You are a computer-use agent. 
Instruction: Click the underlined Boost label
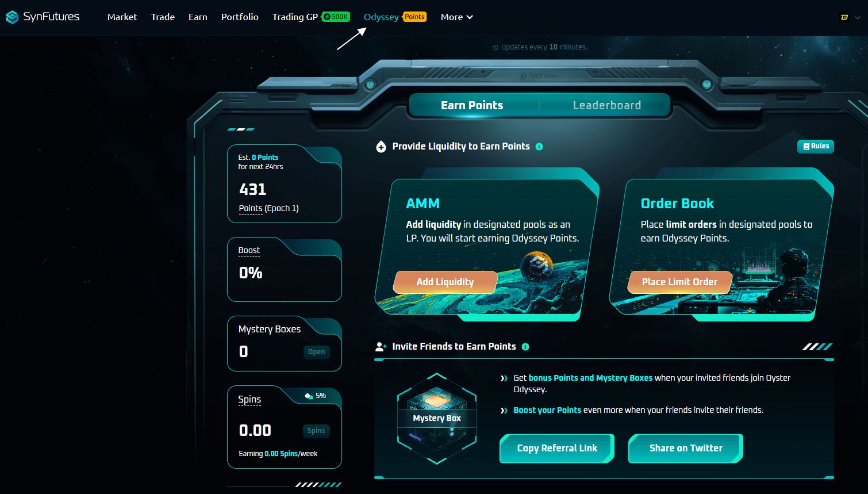click(249, 250)
